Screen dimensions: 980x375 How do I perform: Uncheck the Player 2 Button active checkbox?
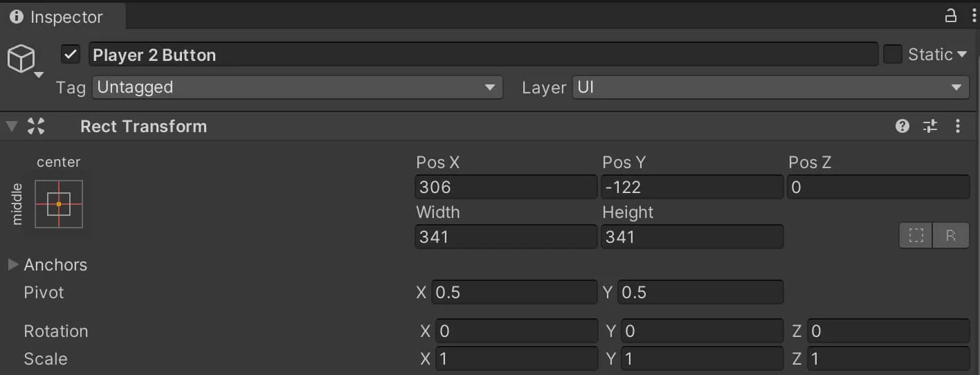[x=71, y=55]
